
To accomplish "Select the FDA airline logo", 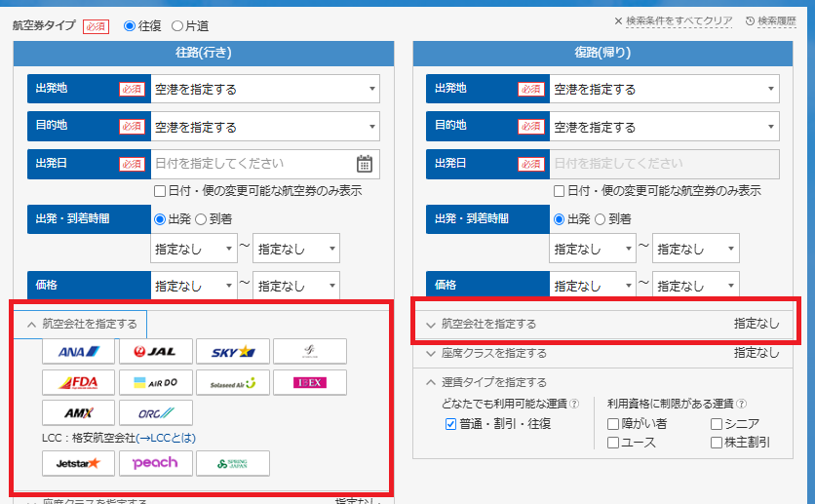I will (78, 382).
